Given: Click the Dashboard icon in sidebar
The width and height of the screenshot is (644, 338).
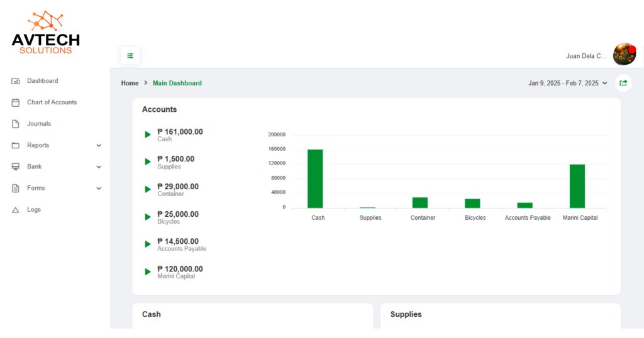Looking at the screenshot, I should pyautogui.click(x=16, y=81).
